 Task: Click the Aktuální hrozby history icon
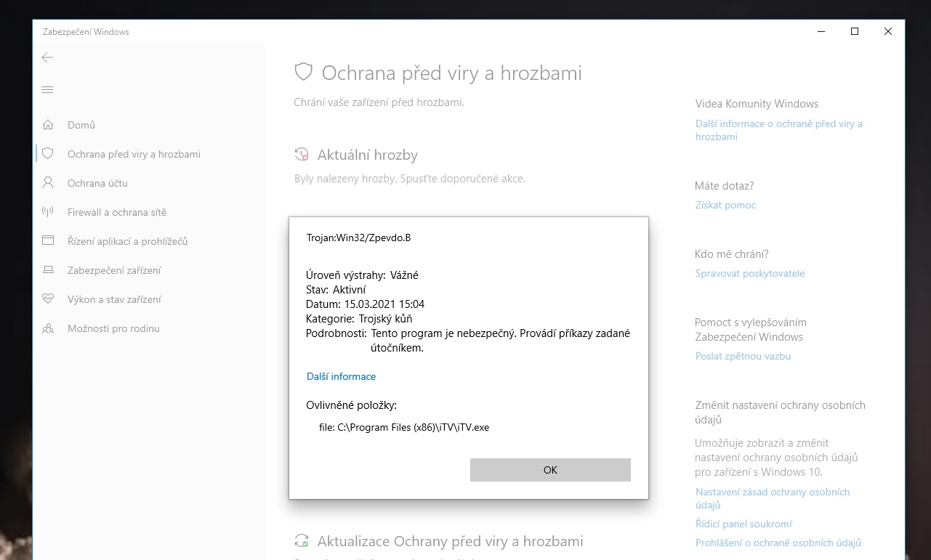point(302,155)
